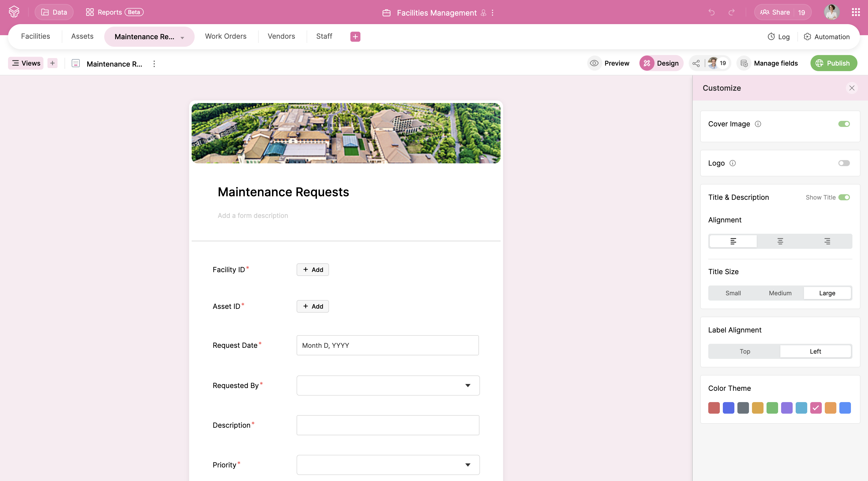Click Cover Image info icon
The height and width of the screenshot is (481, 868).
click(758, 124)
